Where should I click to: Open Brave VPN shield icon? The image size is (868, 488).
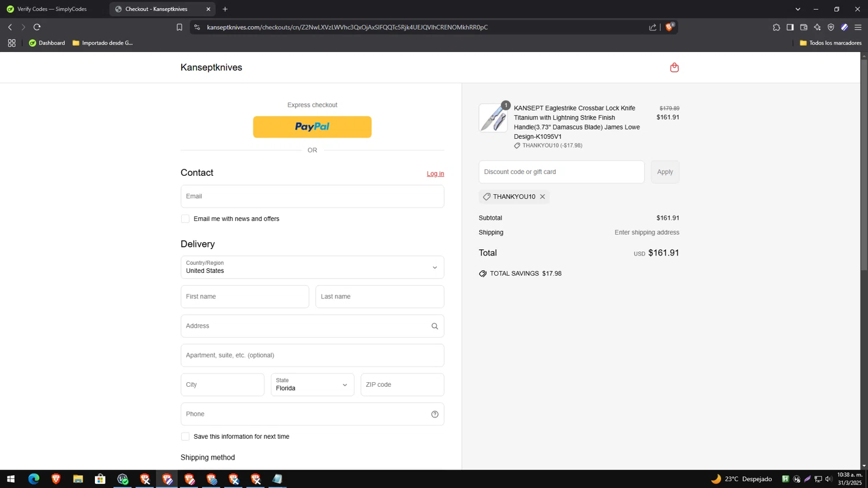(831, 27)
